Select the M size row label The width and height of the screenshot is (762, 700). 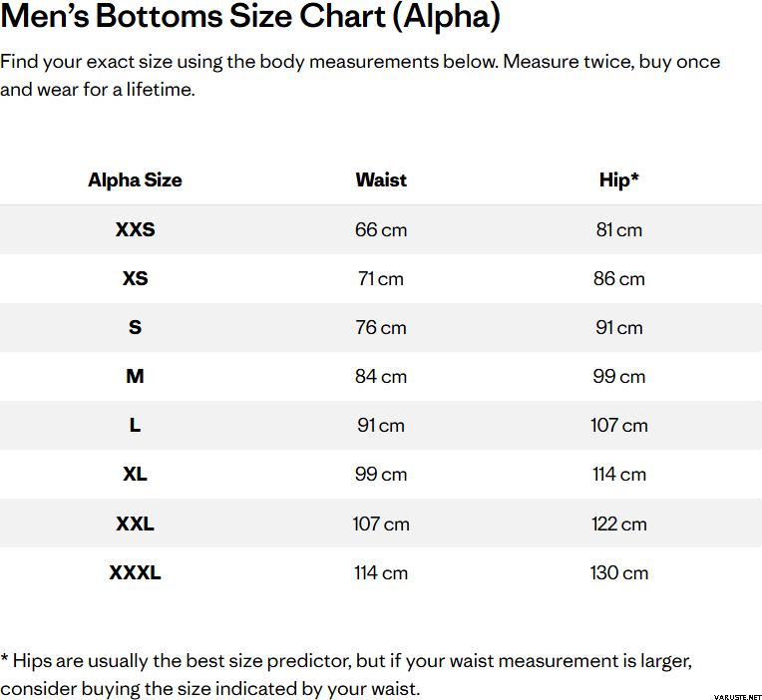pyautogui.click(x=135, y=376)
